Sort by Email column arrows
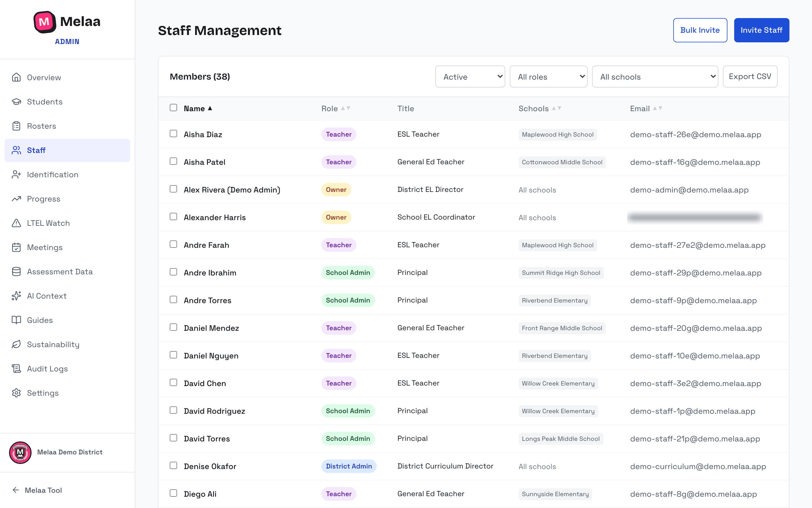Screen dimensions: 812x508 pyautogui.click(x=657, y=108)
